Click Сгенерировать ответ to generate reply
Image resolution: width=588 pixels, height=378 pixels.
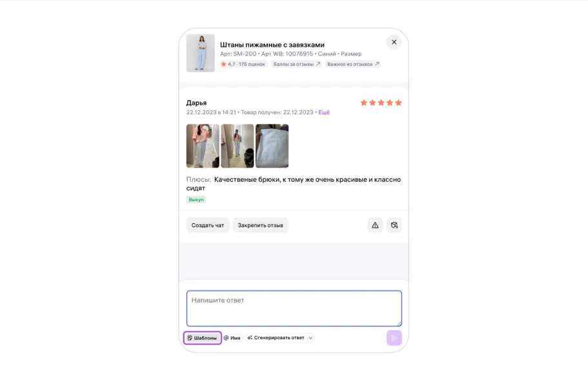click(x=276, y=338)
